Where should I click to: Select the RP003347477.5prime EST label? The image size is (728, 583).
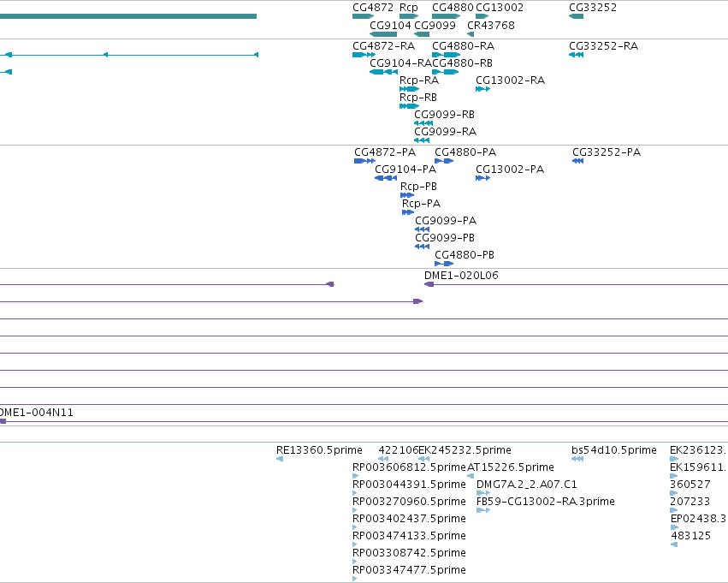pos(410,571)
